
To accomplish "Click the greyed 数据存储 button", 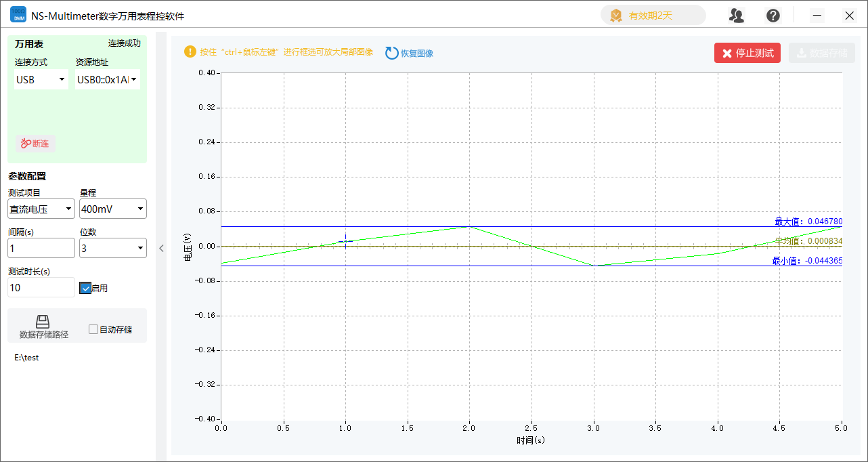I will pyautogui.click(x=822, y=53).
